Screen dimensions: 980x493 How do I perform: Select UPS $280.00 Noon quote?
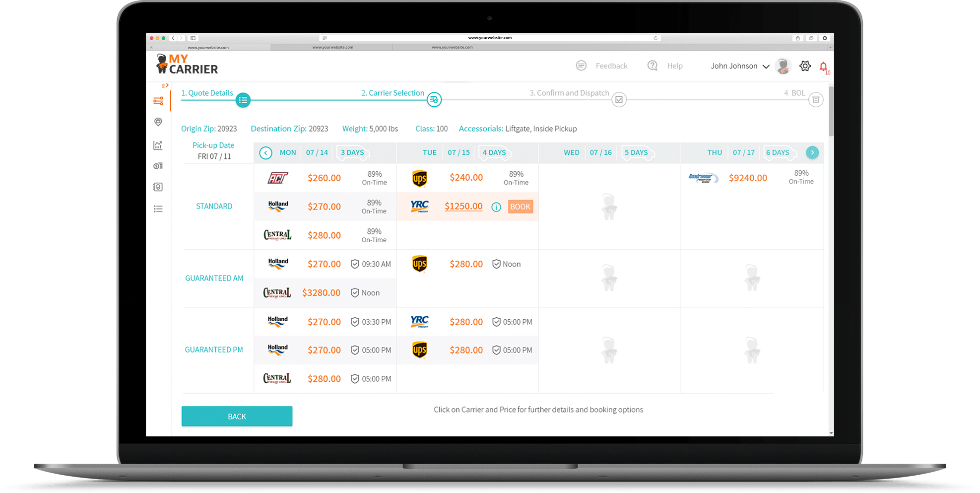[467, 264]
